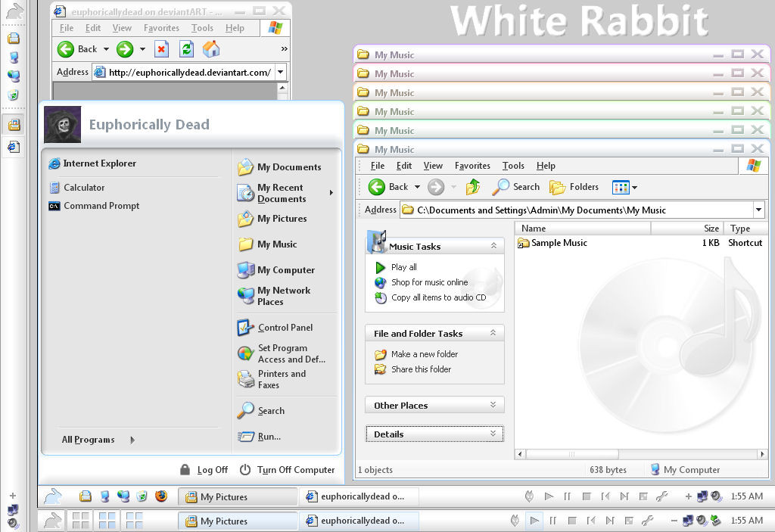
Task: Open the Favorites menu in Internet Explorer
Action: coord(161,28)
